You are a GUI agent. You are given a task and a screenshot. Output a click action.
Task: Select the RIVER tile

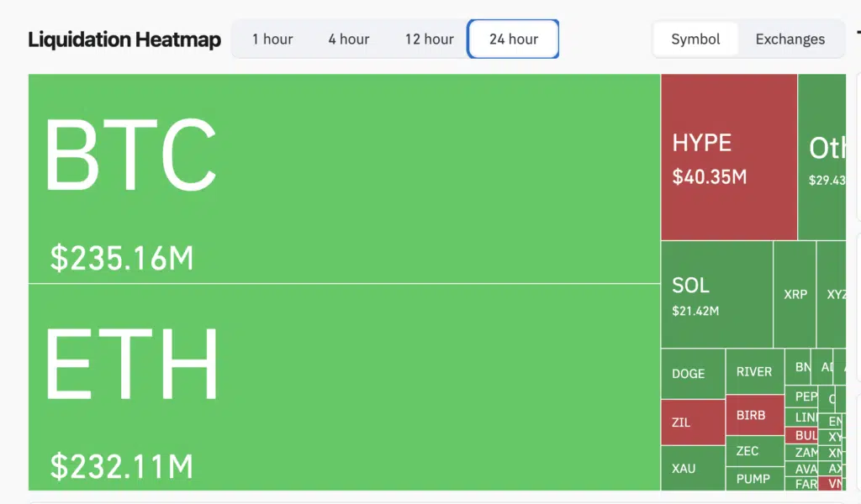(753, 372)
